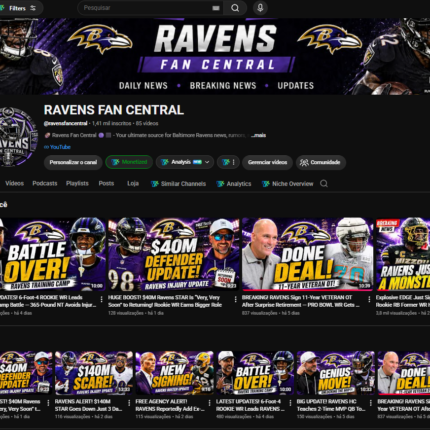Expand the Analysis dropdown
The image size is (430, 430).
[x=185, y=162]
